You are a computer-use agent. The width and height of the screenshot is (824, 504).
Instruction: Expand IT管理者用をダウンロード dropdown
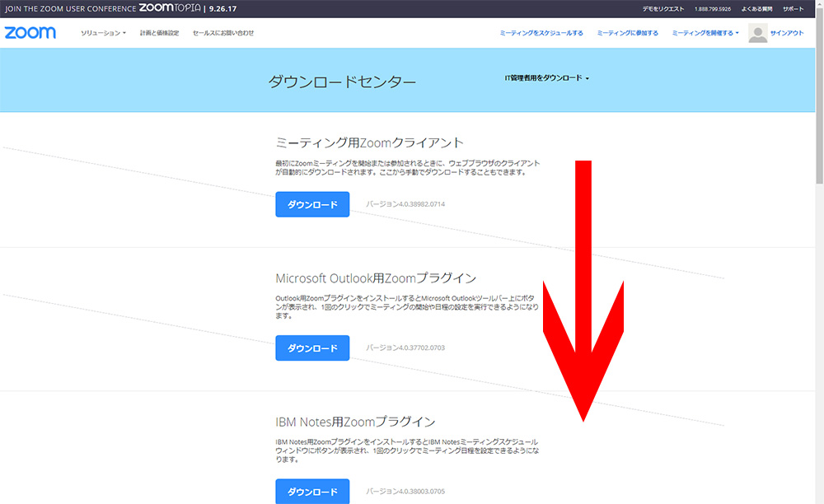coord(547,78)
